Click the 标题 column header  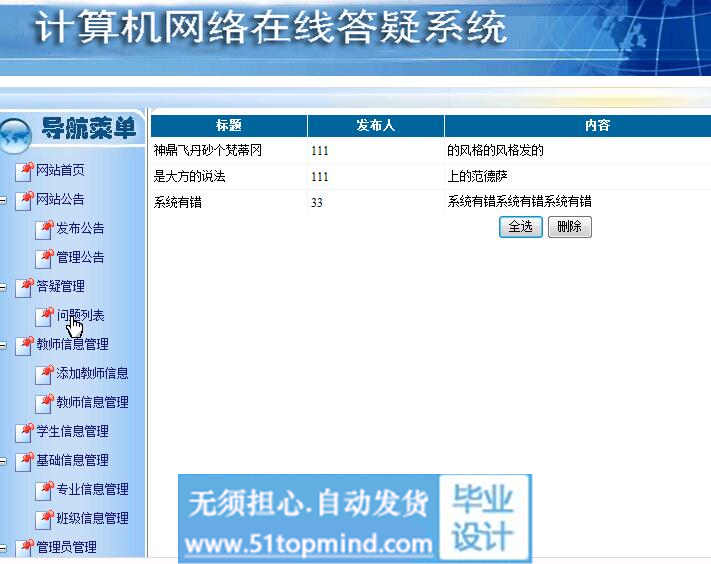pyautogui.click(x=229, y=126)
